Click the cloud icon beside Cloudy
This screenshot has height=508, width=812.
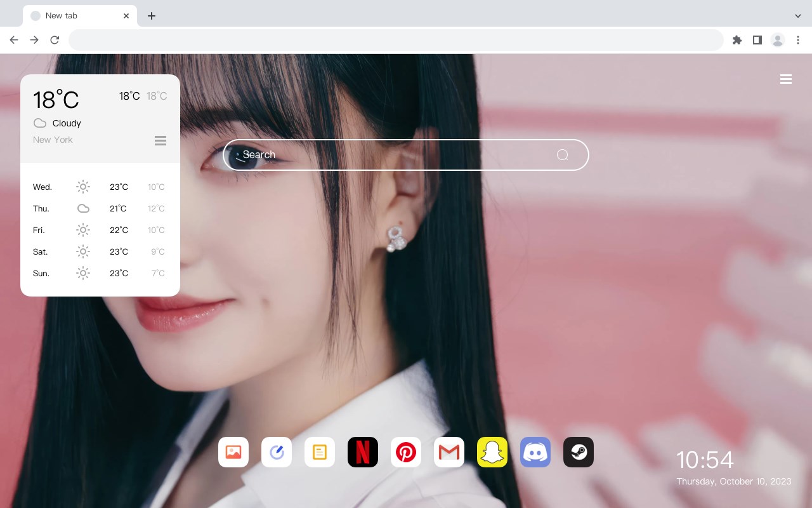click(40, 123)
